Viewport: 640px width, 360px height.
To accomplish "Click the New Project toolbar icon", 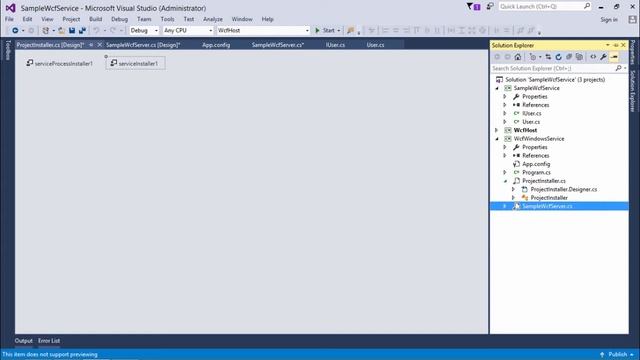I will tap(46, 31).
